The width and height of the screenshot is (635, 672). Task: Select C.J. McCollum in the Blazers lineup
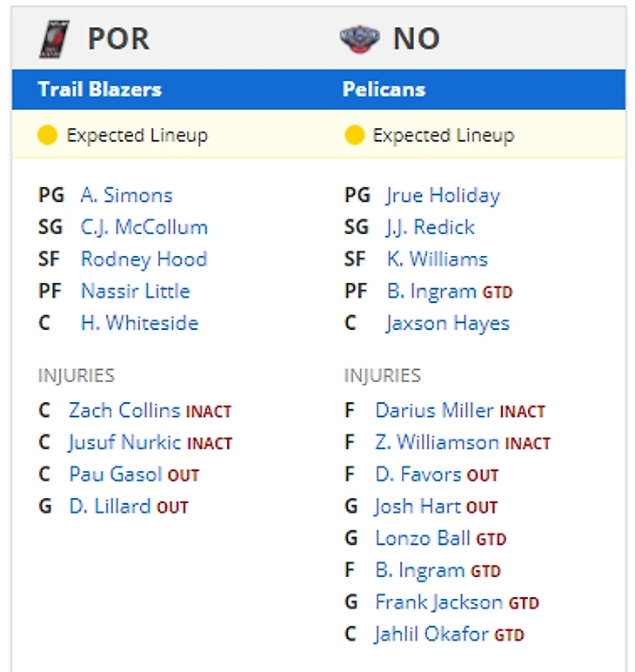coord(144,227)
